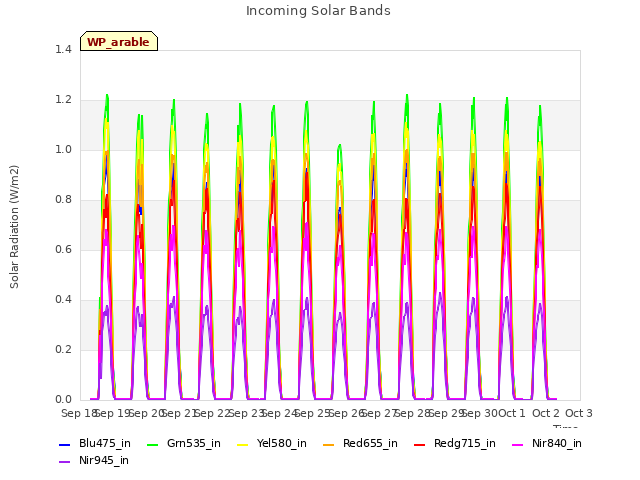The width and height of the screenshot is (640, 480).
Task: Click the Nir840_in legend label
Action: 557,443
